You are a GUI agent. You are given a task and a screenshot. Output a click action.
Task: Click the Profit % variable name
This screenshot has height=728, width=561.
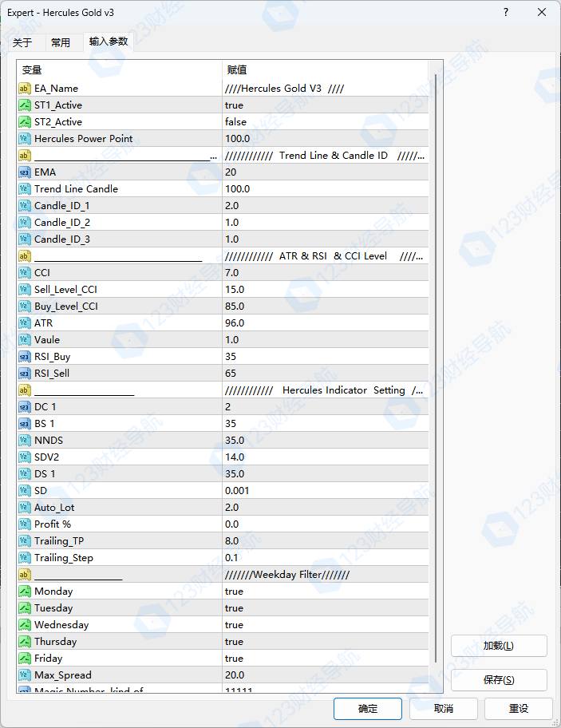click(53, 524)
